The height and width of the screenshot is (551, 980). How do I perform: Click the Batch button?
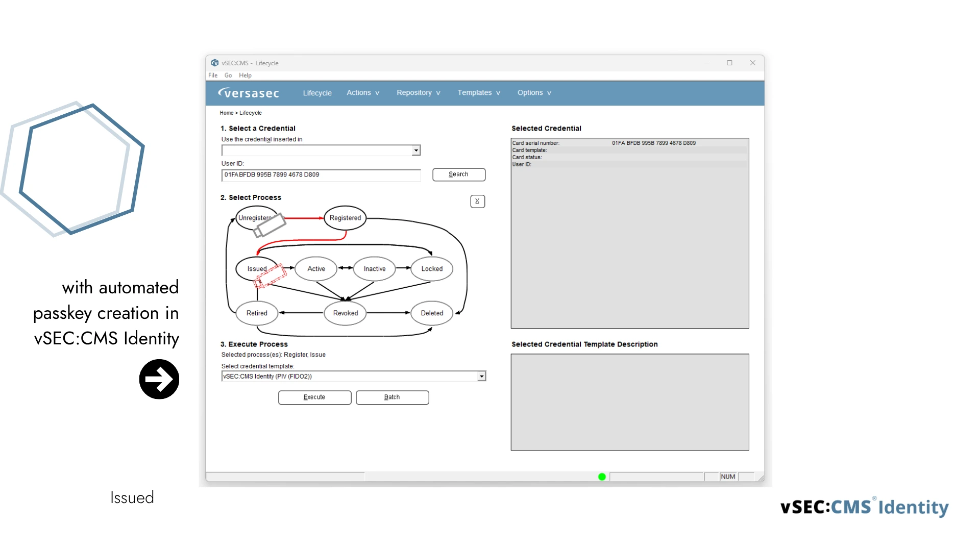(x=392, y=397)
